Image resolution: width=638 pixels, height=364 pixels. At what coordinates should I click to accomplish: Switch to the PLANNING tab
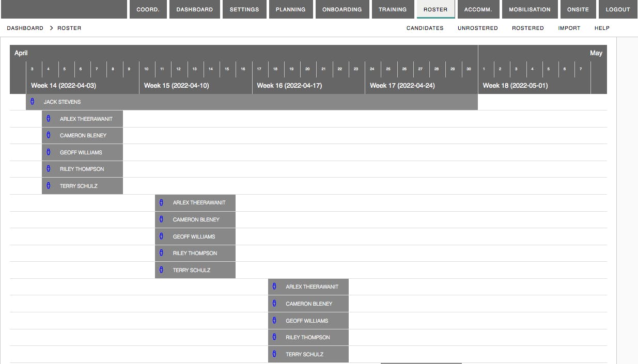coord(291,9)
